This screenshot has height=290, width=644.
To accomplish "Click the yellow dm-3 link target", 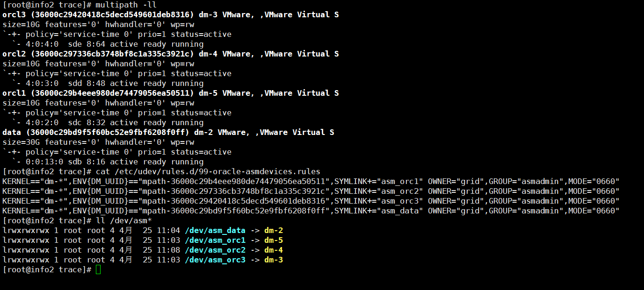I will click(x=274, y=260).
